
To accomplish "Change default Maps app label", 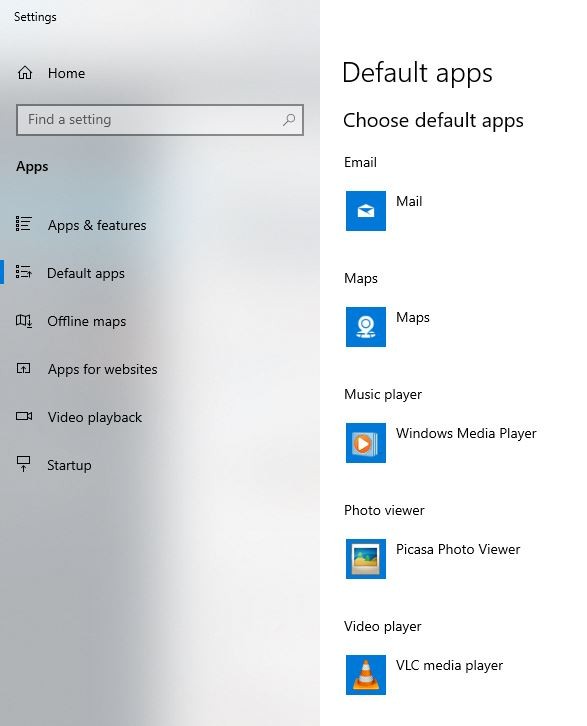I will tap(412, 318).
